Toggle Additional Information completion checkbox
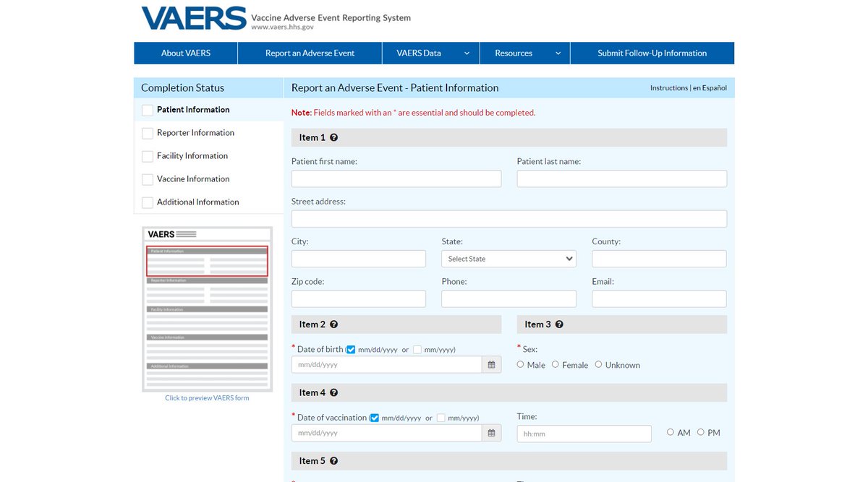868x482 pixels. (148, 202)
